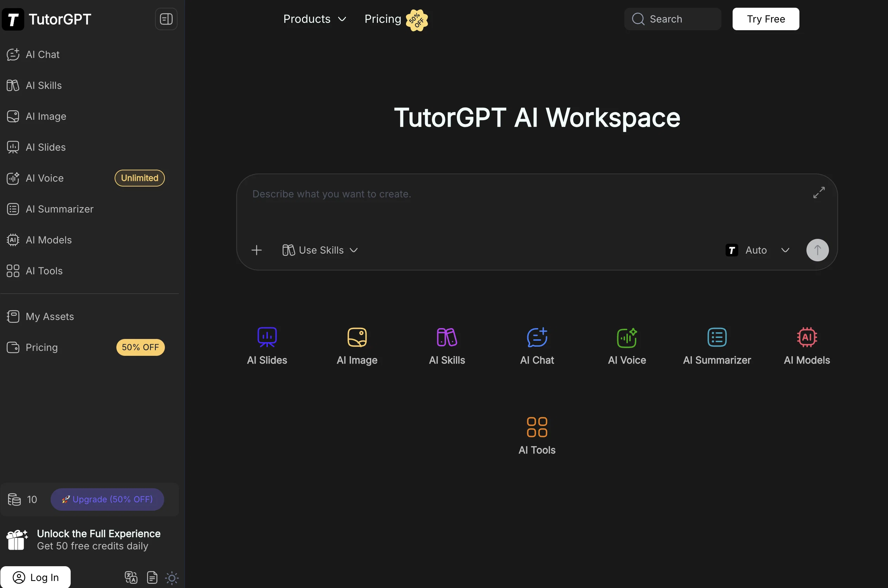Open AI Summarizer from the workspace grid

717,346
